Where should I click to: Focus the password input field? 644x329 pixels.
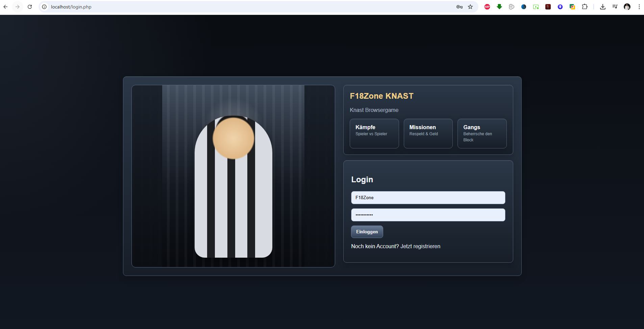[428, 215]
